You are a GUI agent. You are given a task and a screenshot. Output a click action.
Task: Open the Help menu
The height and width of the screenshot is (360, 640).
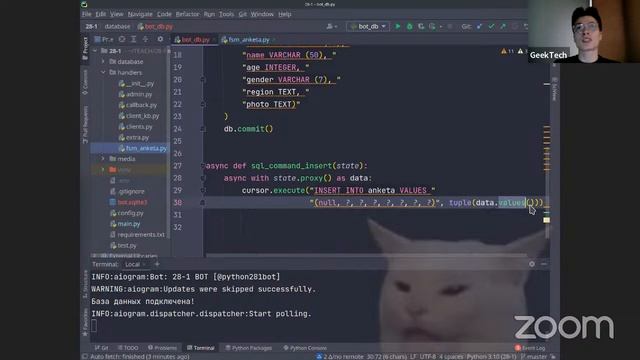pos(284,14)
